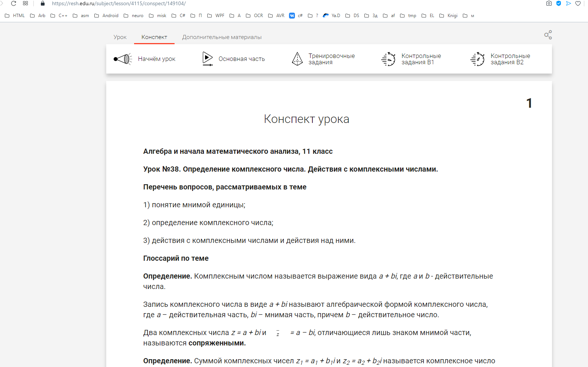The width and height of the screenshot is (588, 367).
Task: Open the WPF bookmarks folder
Action: point(216,16)
